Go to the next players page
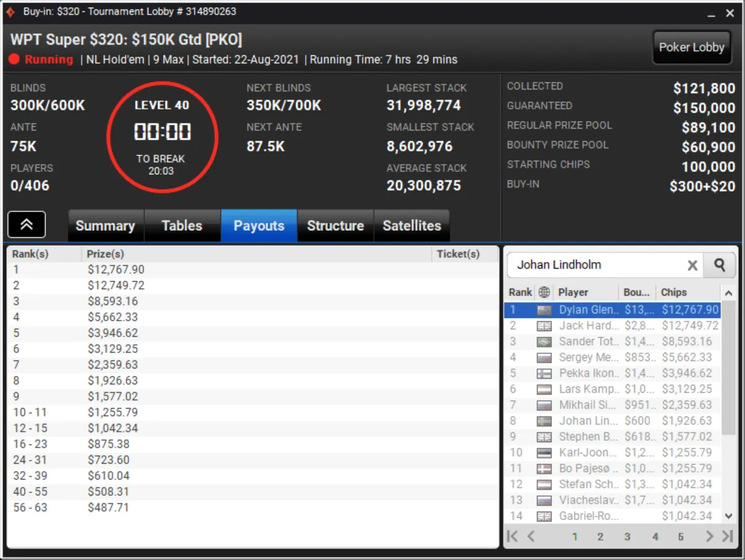 709,536
